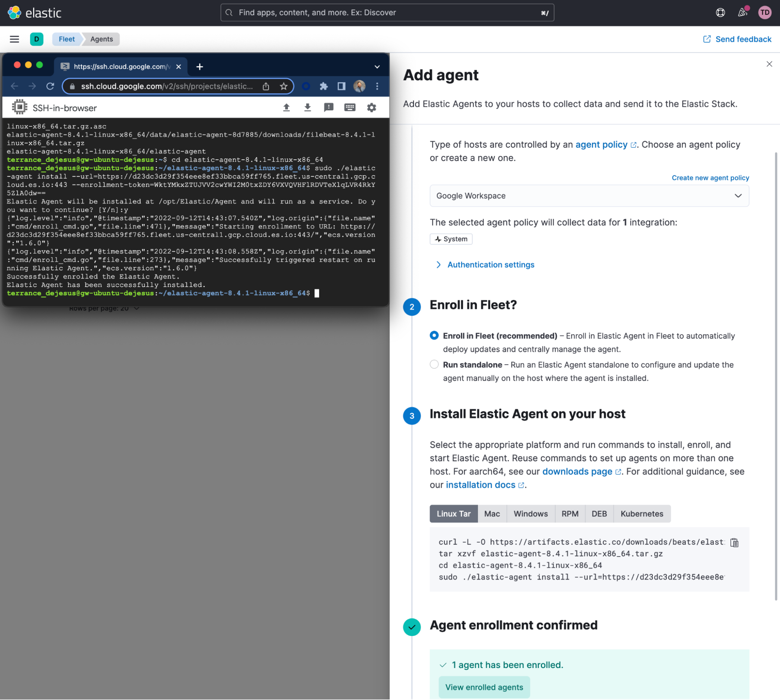Open the agent policy documentation link
Viewport: 780px width, 700px height.
(606, 145)
